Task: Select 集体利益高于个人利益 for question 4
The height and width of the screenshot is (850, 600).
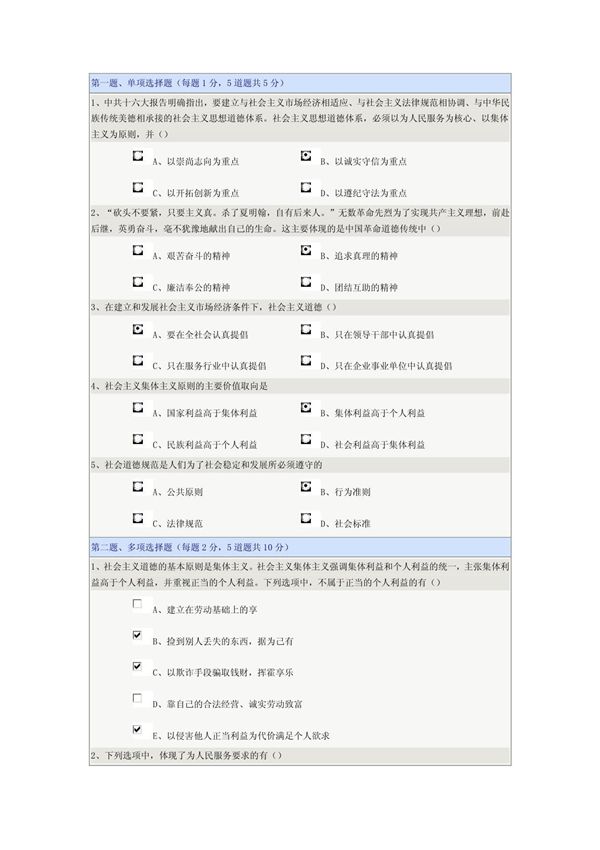Action: pyautogui.click(x=304, y=408)
